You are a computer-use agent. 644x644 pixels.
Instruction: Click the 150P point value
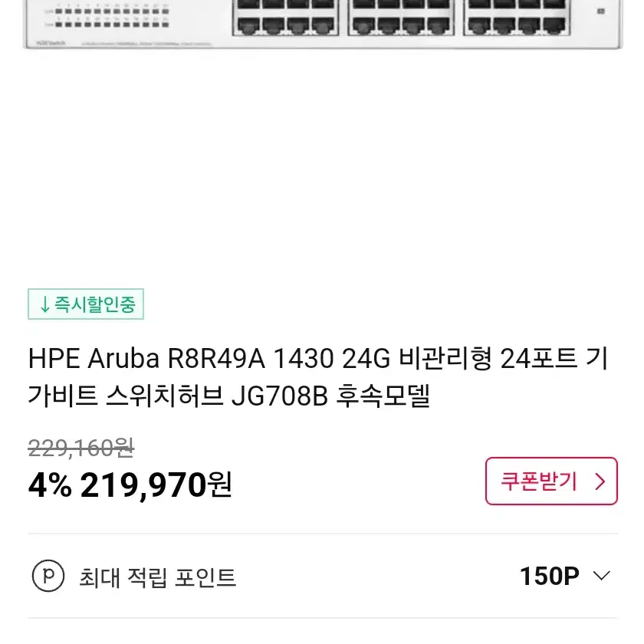[x=550, y=576]
